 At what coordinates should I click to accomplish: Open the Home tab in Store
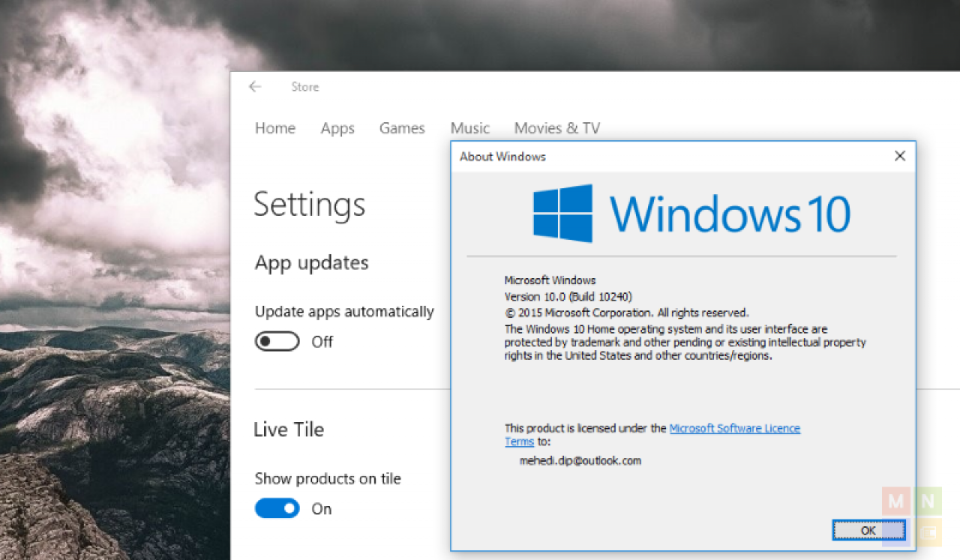[275, 128]
